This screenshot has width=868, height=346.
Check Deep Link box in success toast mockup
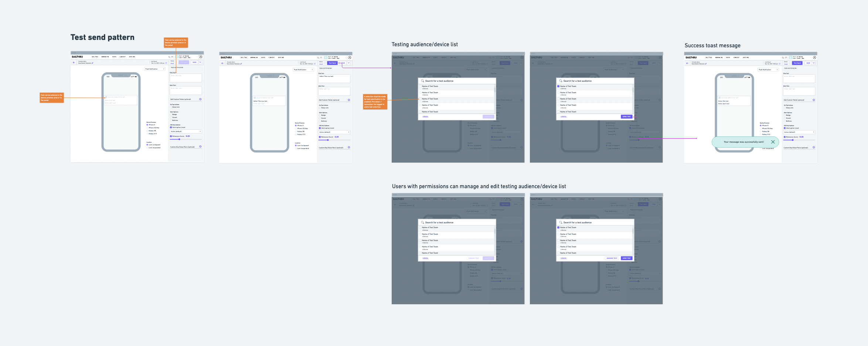(x=785, y=108)
